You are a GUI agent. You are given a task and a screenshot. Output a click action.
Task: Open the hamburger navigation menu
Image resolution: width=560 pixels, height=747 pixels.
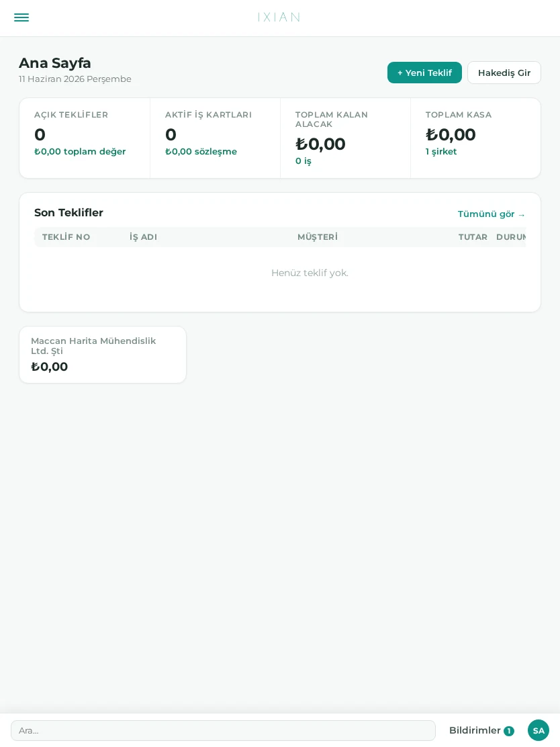[21, 17]
